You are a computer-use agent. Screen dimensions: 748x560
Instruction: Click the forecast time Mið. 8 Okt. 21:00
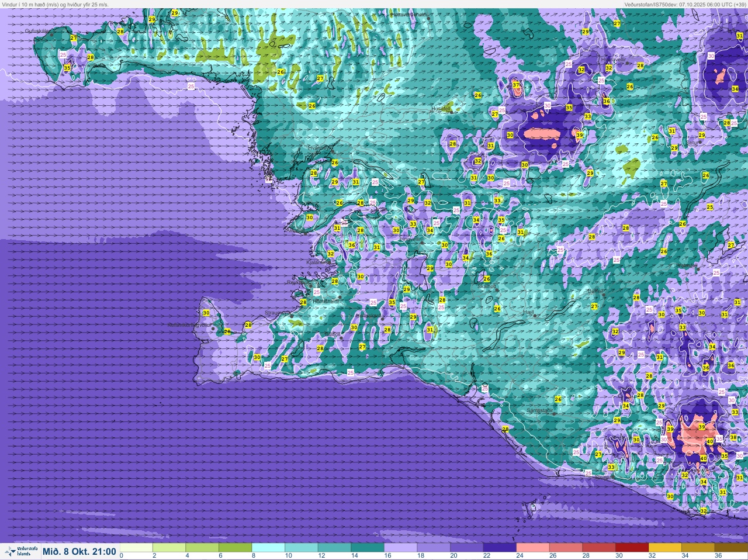[79, 551]
